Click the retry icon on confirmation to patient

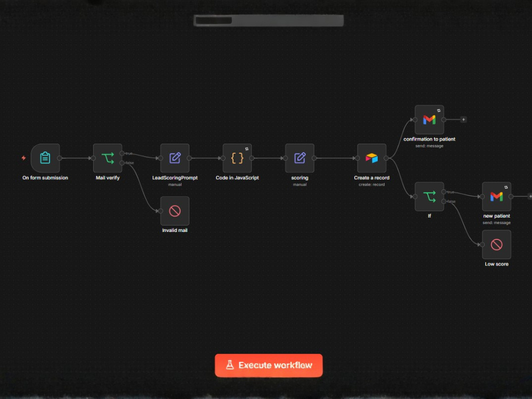pos(439,110)
